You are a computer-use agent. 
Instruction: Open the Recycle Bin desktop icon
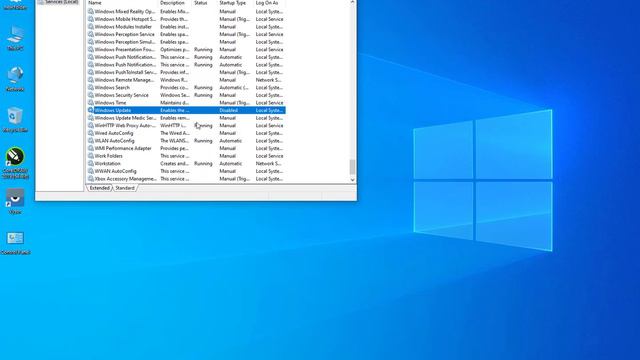[x=15, y=120]
